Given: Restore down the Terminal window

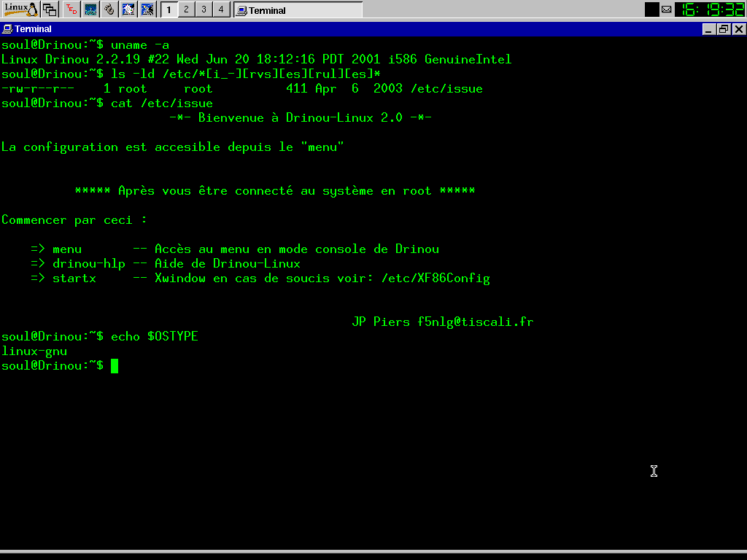Looking at the screenshot, I should click(724, 29).
